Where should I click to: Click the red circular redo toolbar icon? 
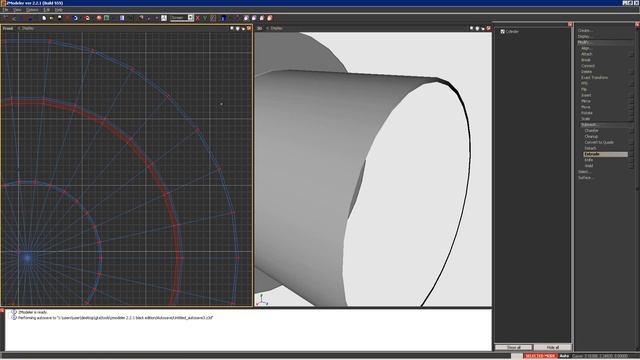tap(87, 18)
